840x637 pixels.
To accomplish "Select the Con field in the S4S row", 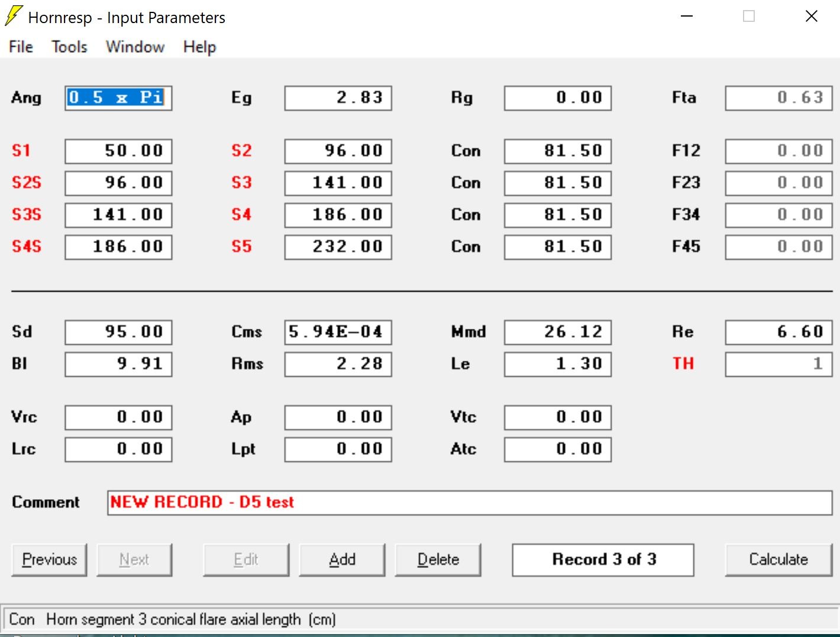I will [x=558, y=247].
